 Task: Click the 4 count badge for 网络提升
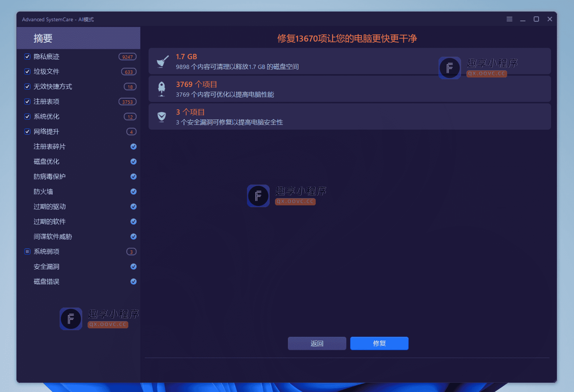pos(131,132)
